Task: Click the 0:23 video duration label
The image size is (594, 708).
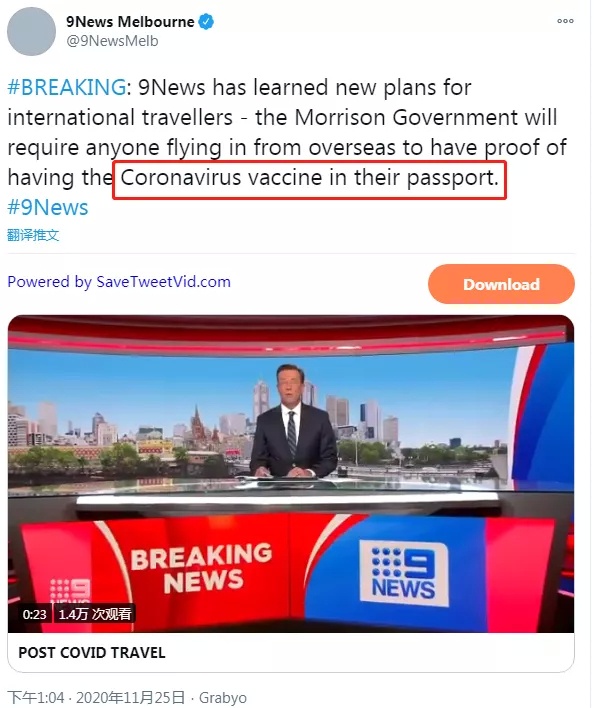Action: pos(35,614)
